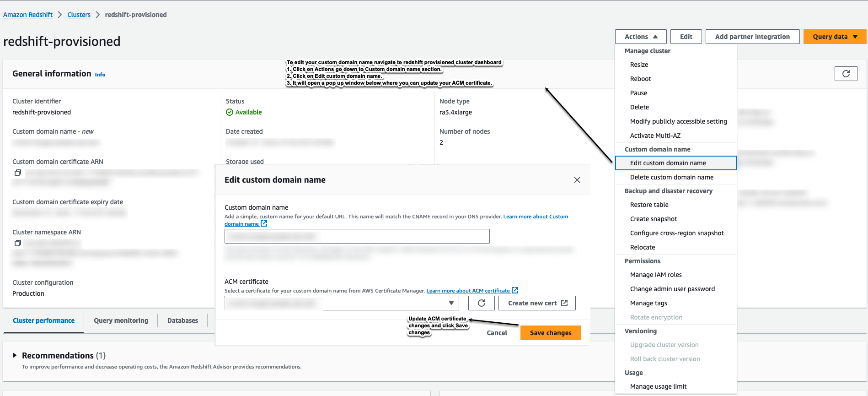Image resolution: width=868 pixels, height=396 pixels.
Task: Select Delete custom domain name
Action: [x=676, y=177]
